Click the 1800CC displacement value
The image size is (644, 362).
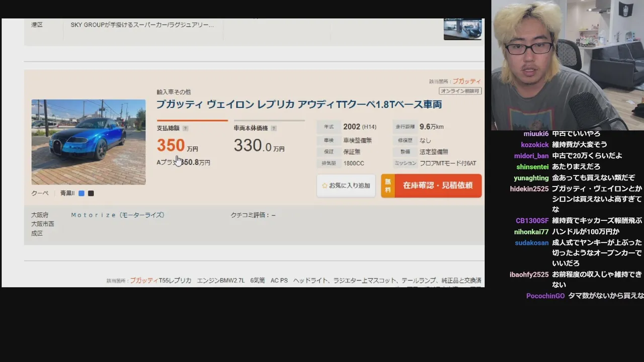tap(354, 163)
